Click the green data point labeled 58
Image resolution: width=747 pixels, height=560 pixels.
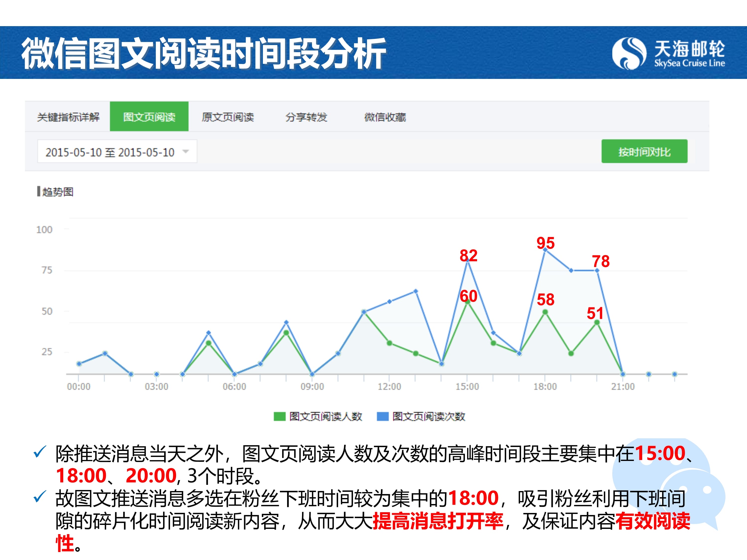pos(545,312)
